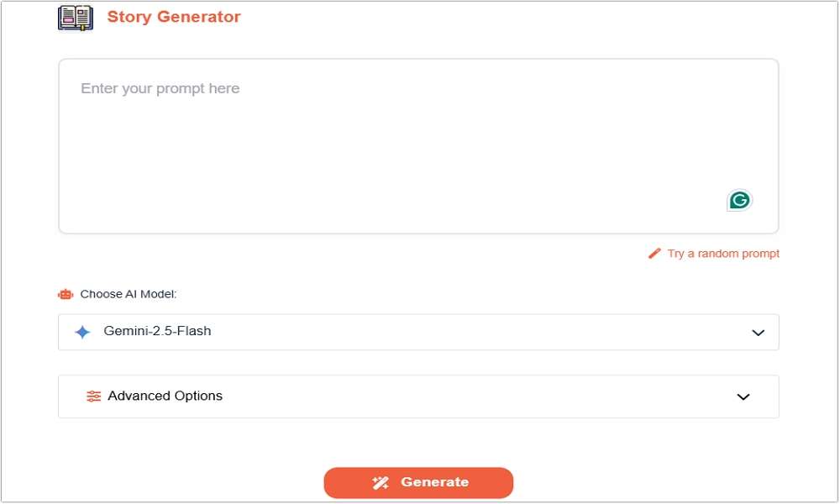Click the magic wand icon on Generate button

[x=381, y=482]
